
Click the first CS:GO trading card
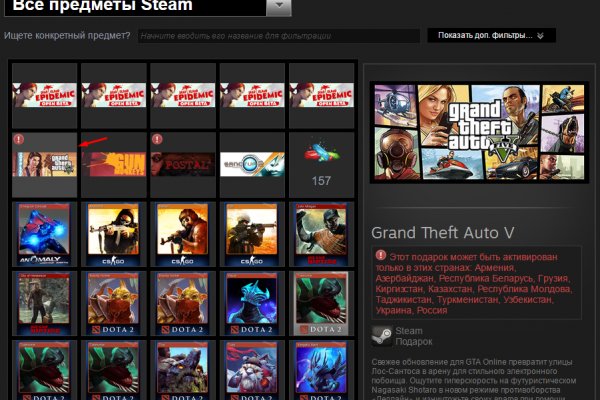[114, 233]
